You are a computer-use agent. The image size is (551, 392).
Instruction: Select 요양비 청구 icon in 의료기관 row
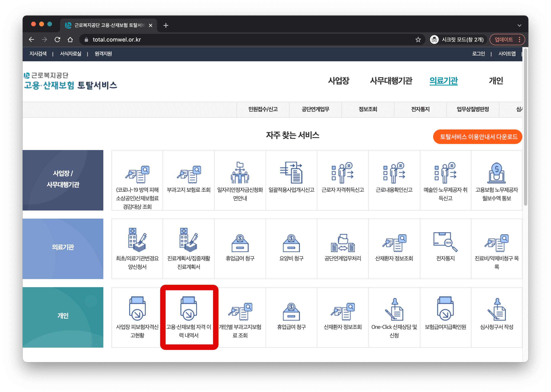(x=291, y=243)
